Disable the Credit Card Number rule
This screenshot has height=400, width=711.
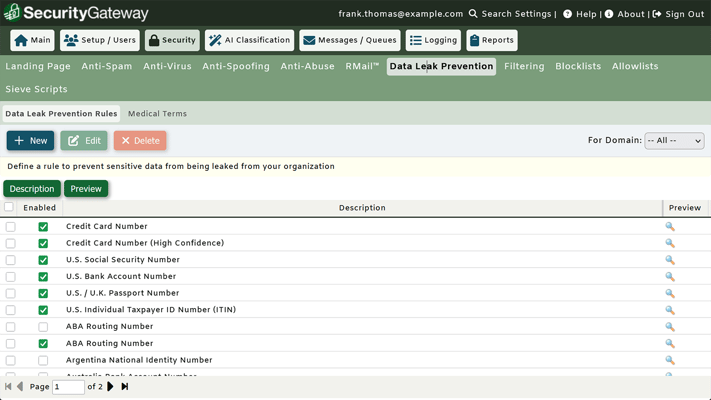[x=43, y=226]
